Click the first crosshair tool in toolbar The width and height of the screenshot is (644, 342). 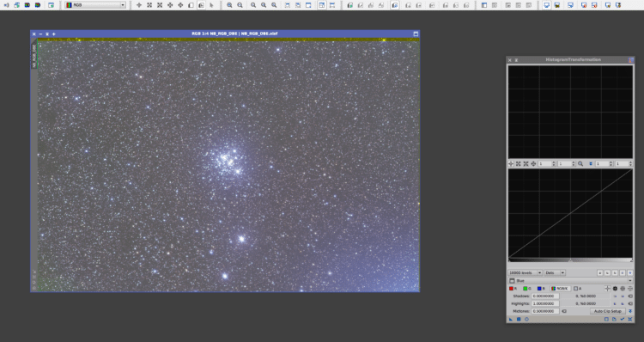point(139,5)
